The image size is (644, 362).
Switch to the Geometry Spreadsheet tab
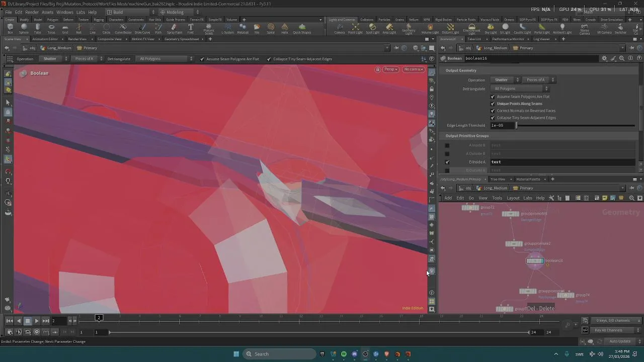click(x=182, y=39)
